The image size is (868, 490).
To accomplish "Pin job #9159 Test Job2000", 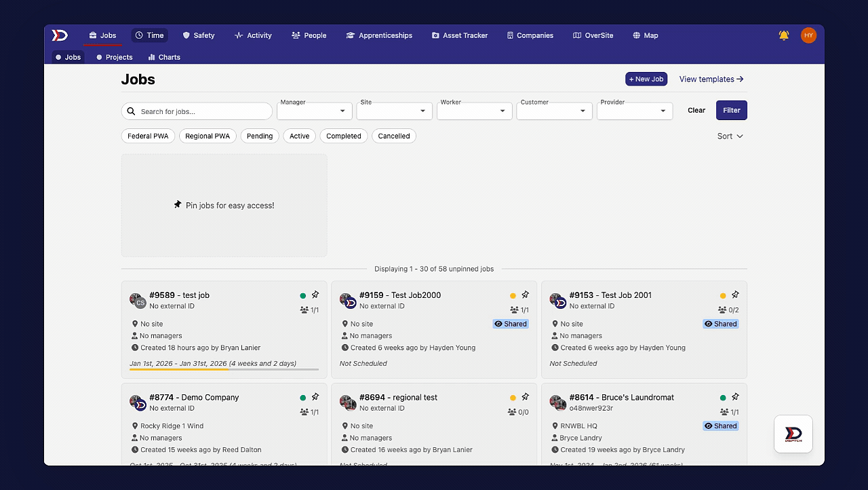I will click(526, 295).
